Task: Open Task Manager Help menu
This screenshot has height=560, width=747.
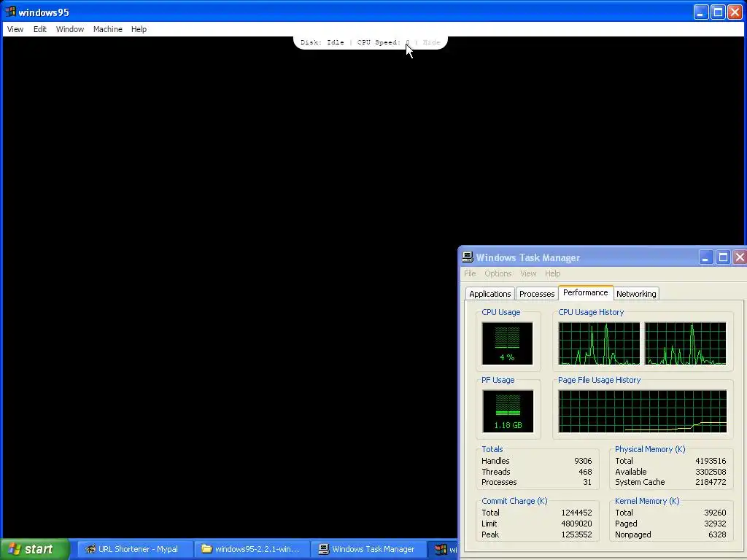Action: point(553,273)
